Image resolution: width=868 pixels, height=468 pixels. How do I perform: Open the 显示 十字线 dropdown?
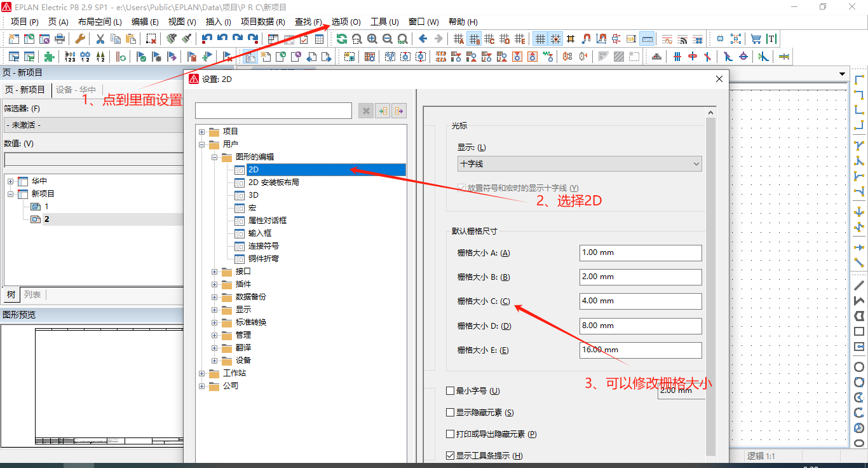point(580,164)
